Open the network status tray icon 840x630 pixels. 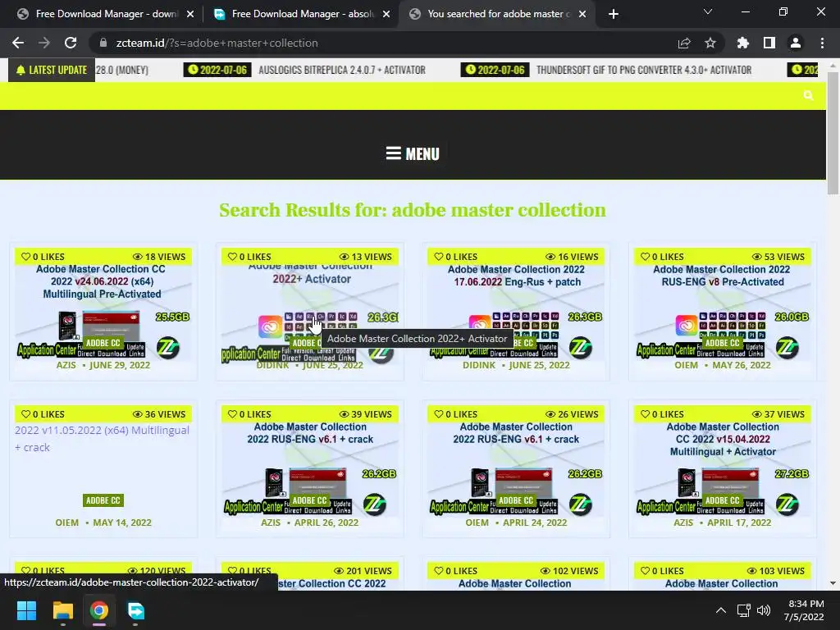[743, 610]
